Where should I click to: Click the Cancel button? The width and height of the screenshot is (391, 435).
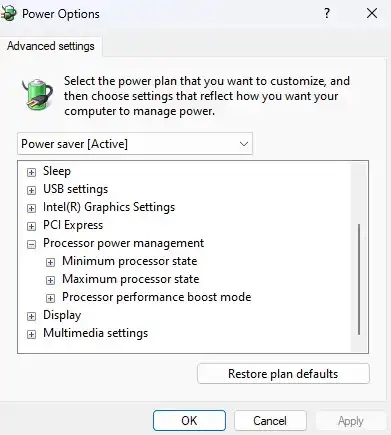[x=270, y=421]
